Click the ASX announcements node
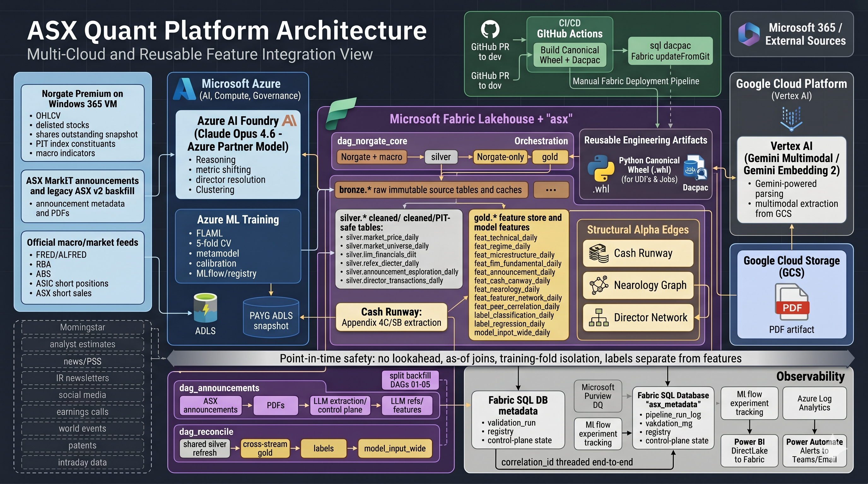This screenshot has width=868, height=484. tap(211, 405)
